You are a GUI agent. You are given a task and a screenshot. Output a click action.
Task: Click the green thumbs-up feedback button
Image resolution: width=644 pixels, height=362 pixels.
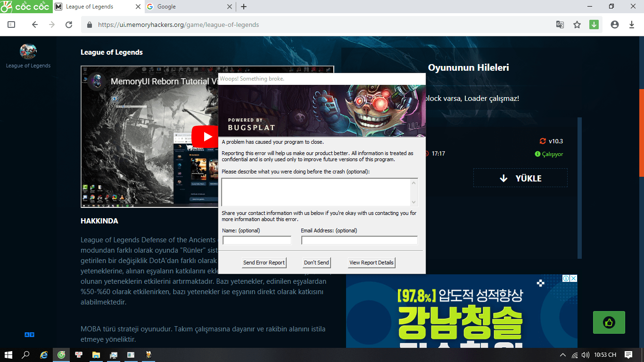coord(609,322)
